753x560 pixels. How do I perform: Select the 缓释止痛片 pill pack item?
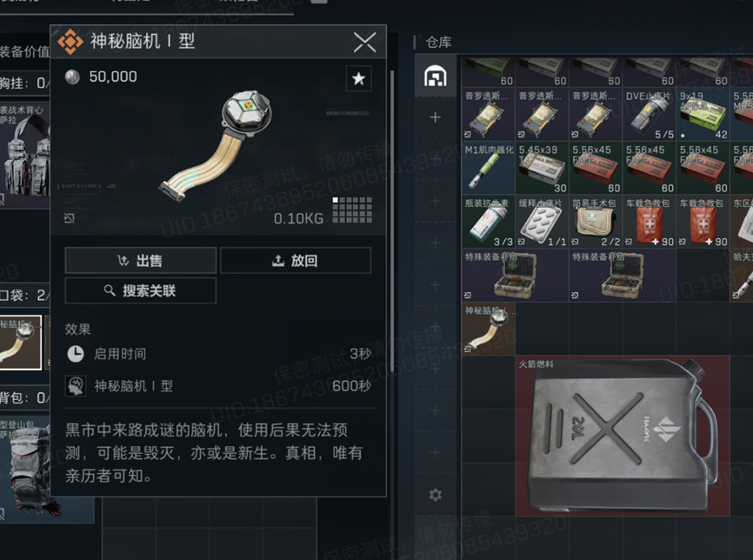click(x=543, y=222)
